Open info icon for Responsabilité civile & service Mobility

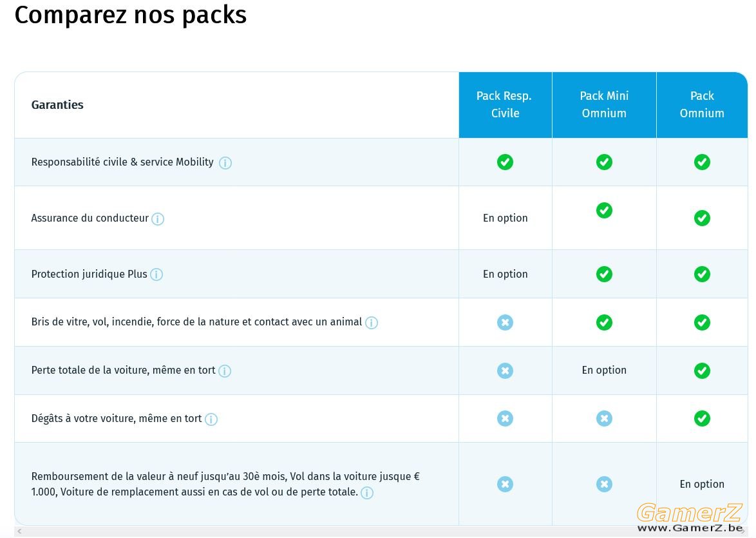225,163
